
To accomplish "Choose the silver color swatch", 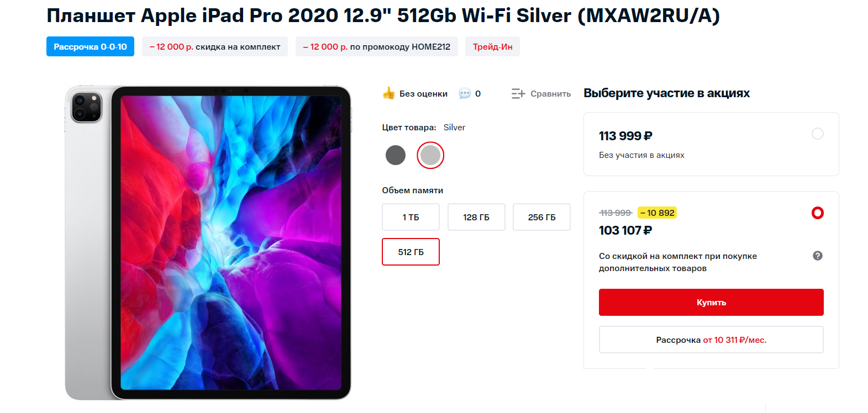I will pos(430,155).
